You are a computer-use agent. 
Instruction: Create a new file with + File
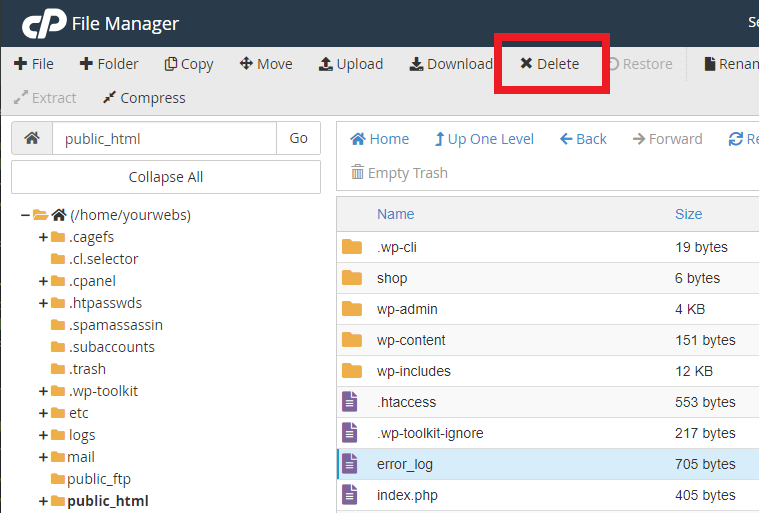[34, 64]
